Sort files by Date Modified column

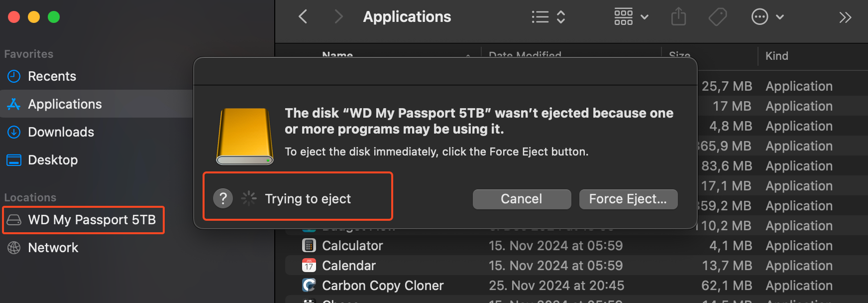coord(525,55)
